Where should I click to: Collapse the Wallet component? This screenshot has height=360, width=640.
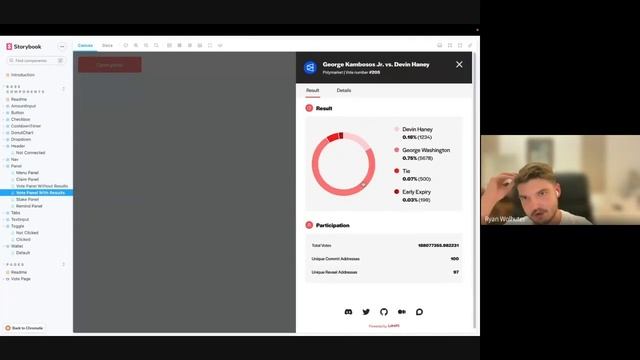[x=17, y=246]
